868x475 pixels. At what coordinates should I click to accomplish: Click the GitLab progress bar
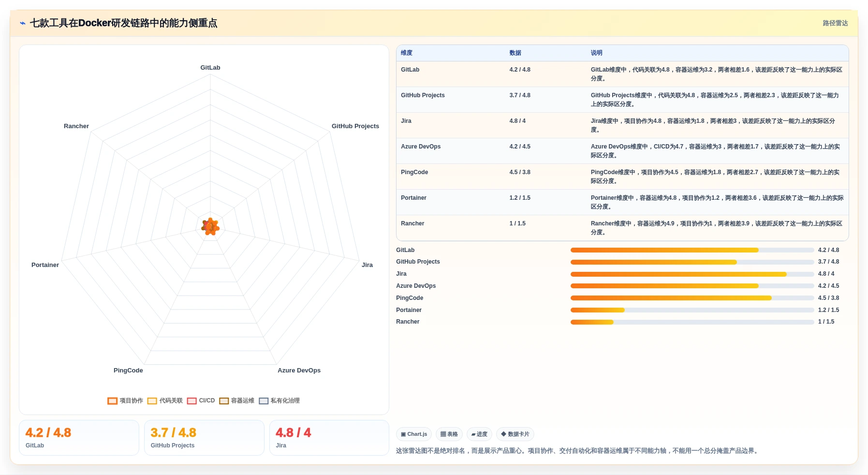692,250
